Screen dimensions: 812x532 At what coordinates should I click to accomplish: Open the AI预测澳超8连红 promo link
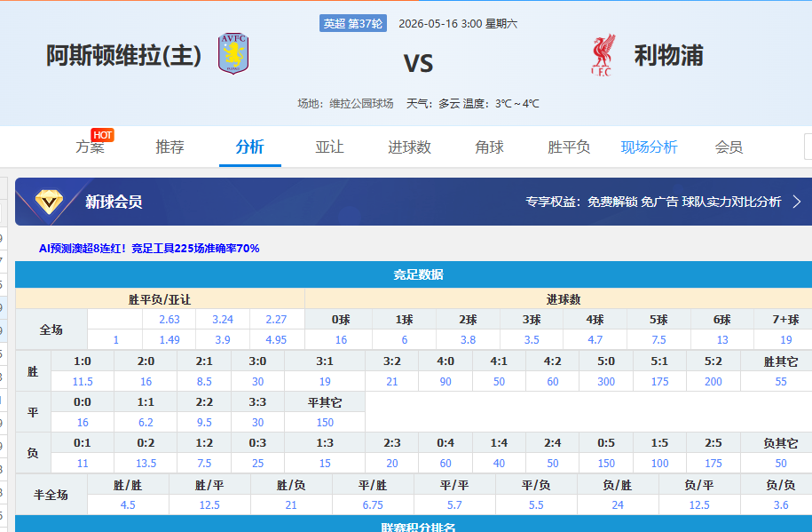pos(149,249)
